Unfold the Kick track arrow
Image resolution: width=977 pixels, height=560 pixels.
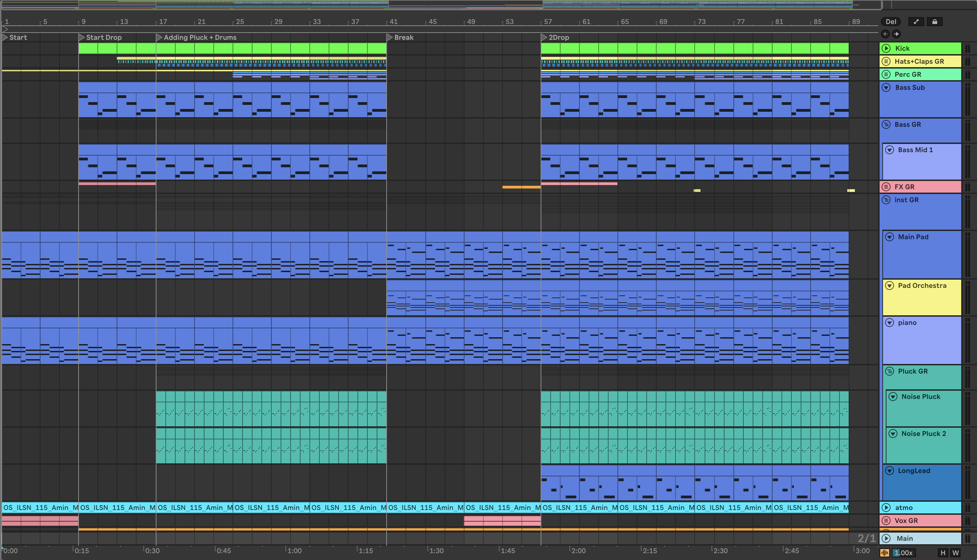point(886,48)
